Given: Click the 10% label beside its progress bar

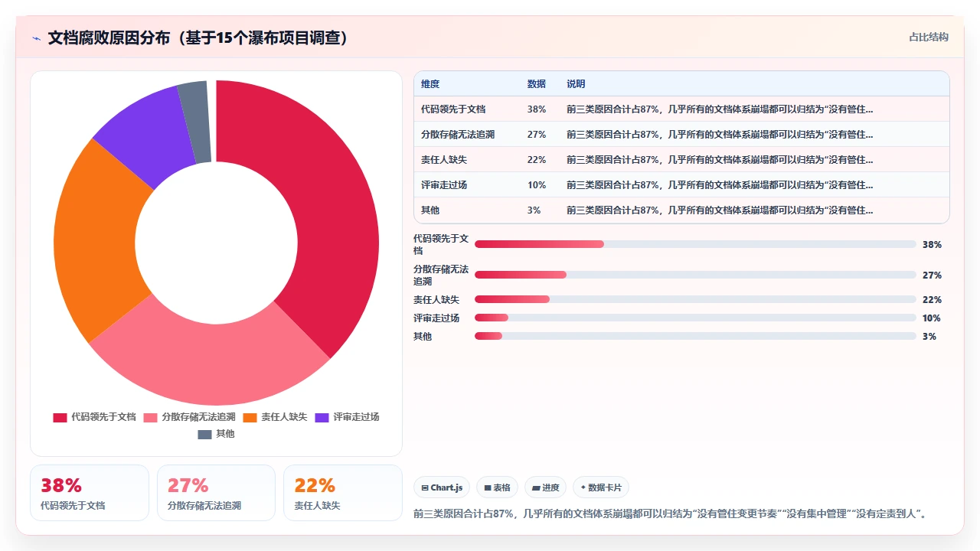Looking at the screenshot, I should pos(932,318).
